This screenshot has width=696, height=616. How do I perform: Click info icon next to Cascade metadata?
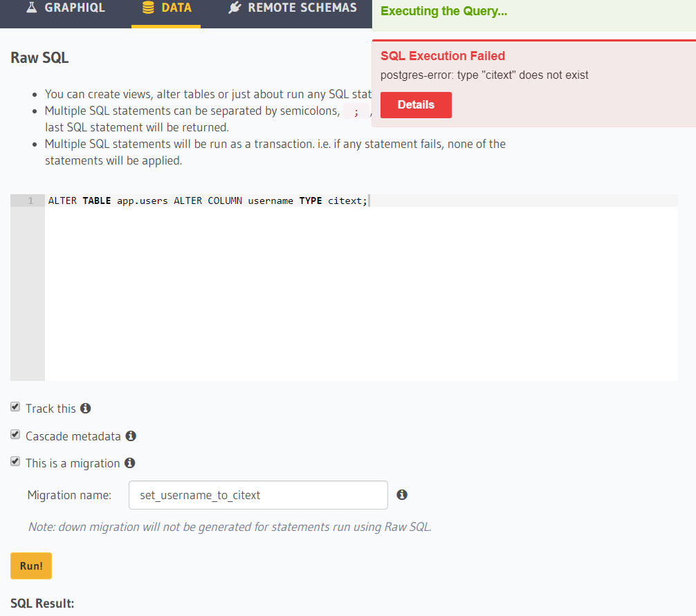click(131, 436)
